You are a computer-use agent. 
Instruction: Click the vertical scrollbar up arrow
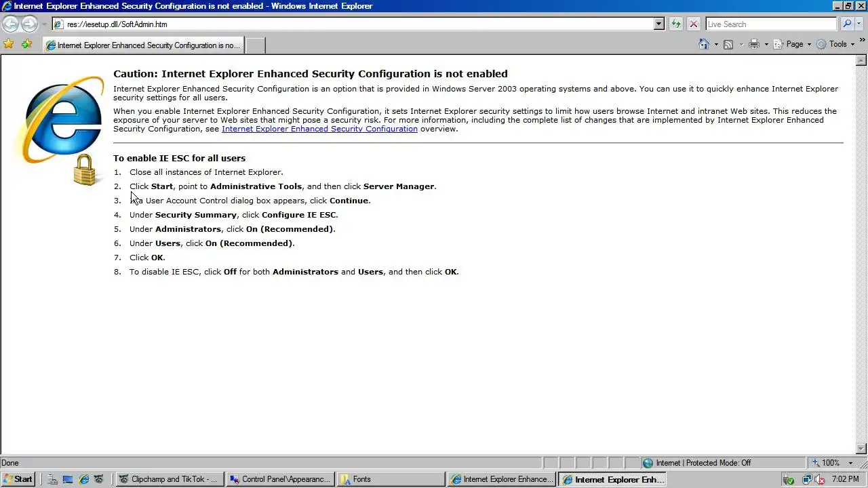pos(862,60)
